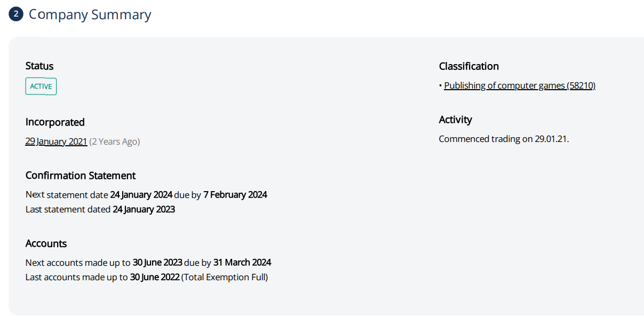The image size is (644, 324).
Task: Click the Incorporated heading
Action: click(55, 122)
